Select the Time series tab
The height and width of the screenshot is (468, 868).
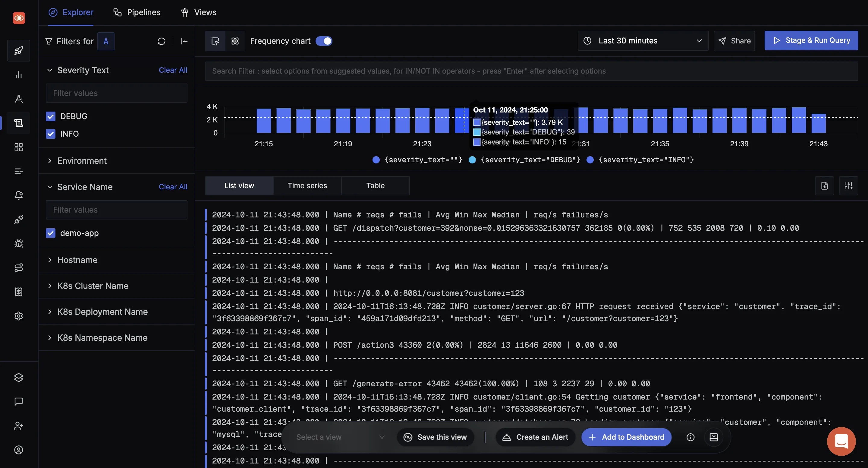pyautogui.click(x=307, y=186)
